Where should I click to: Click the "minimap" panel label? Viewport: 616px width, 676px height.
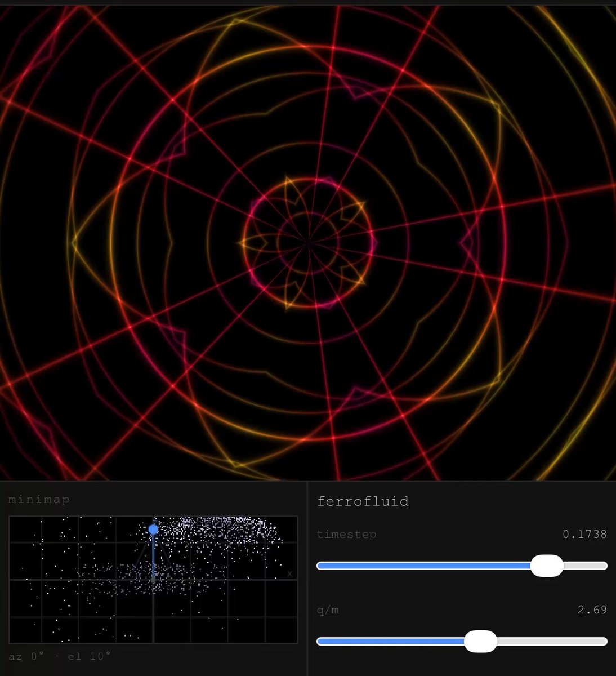pos(39,500)
